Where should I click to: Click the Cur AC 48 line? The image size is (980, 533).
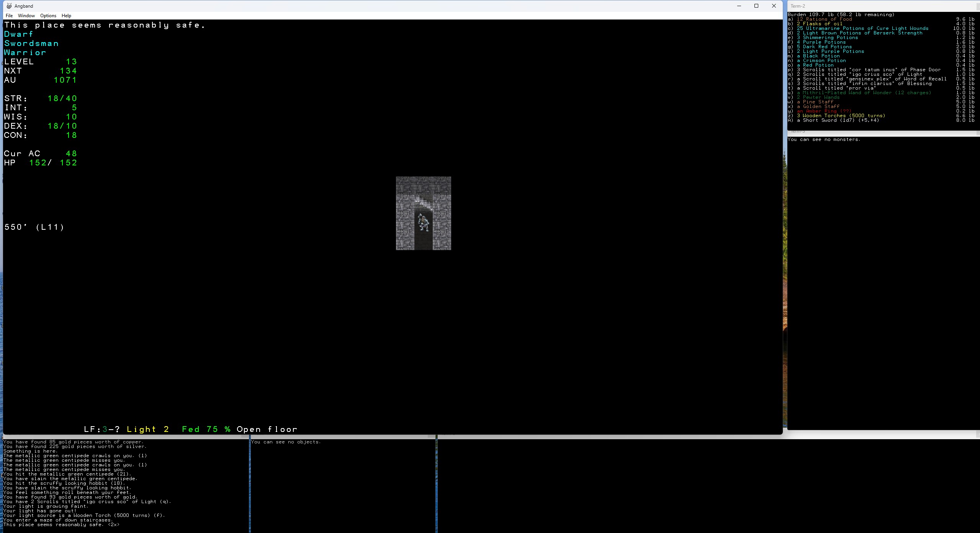click(41, 154)
